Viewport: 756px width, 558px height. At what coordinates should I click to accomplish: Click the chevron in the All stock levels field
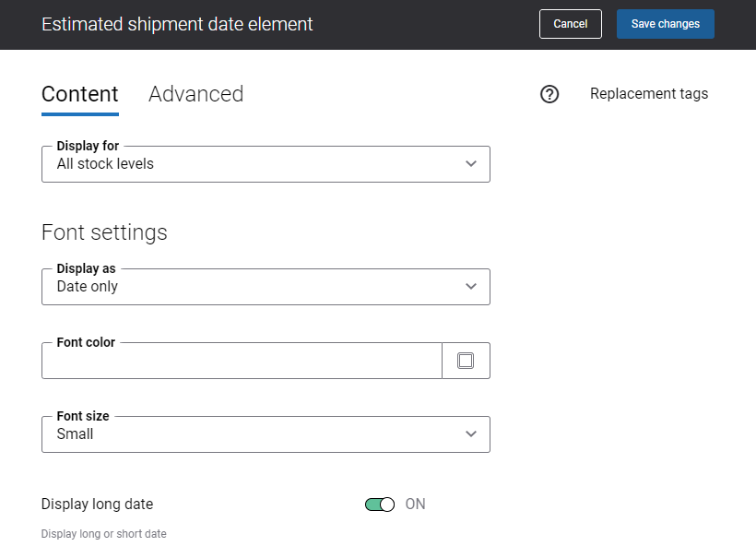tap(471, 164)
